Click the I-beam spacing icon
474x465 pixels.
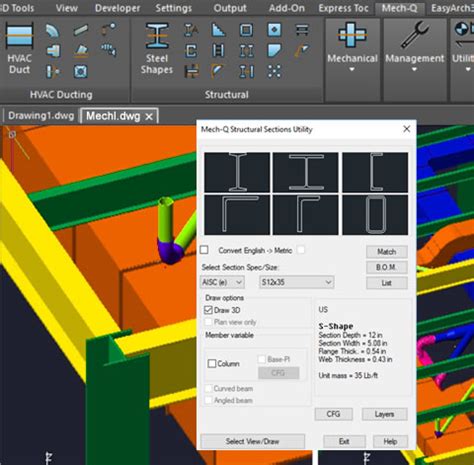click(247, 71)
